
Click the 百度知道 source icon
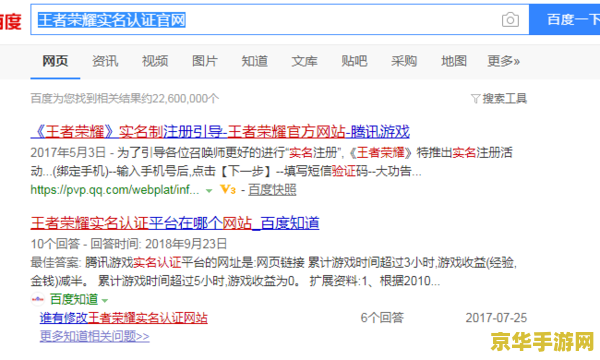point(38,299)
